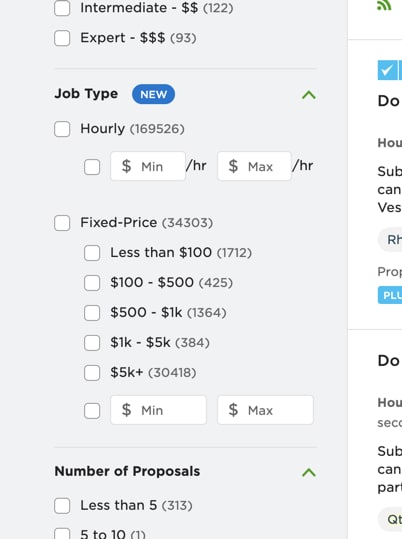Viewport: 402px width, 539px height.
Task: Click the blue NEW badge beside Job Type
Action: pyautogui.click(x=153, y=94)
